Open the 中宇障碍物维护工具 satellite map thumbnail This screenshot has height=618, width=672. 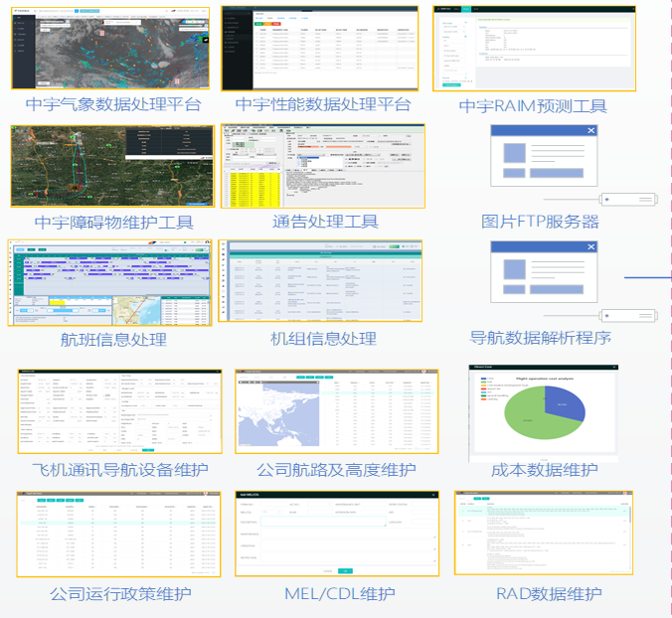[x=111, y=166]
